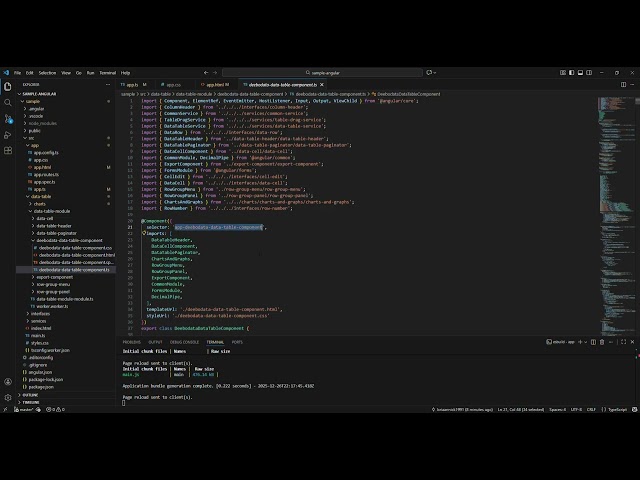Split the editor to the right
Screen dimensions: 640x480
pyautogui.click(x=623, y=84)
